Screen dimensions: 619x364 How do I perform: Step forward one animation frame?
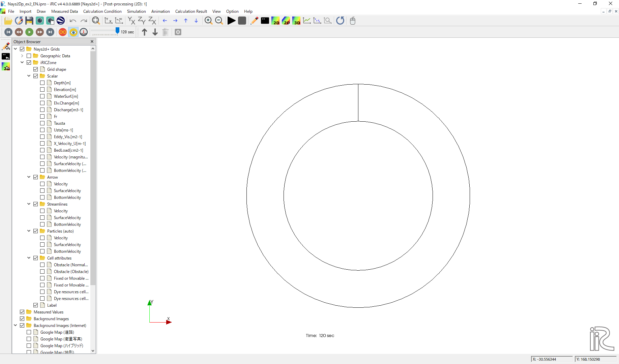point(40,32)
